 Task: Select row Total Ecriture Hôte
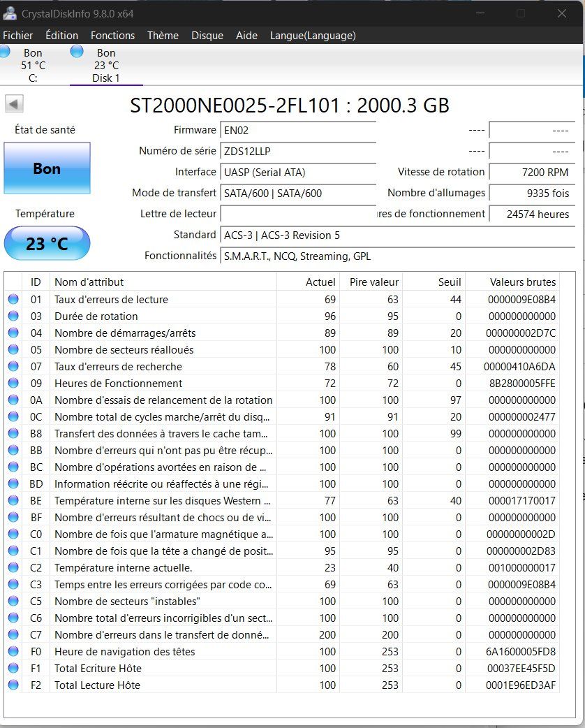pyautogui.click(x=281, y=668)
